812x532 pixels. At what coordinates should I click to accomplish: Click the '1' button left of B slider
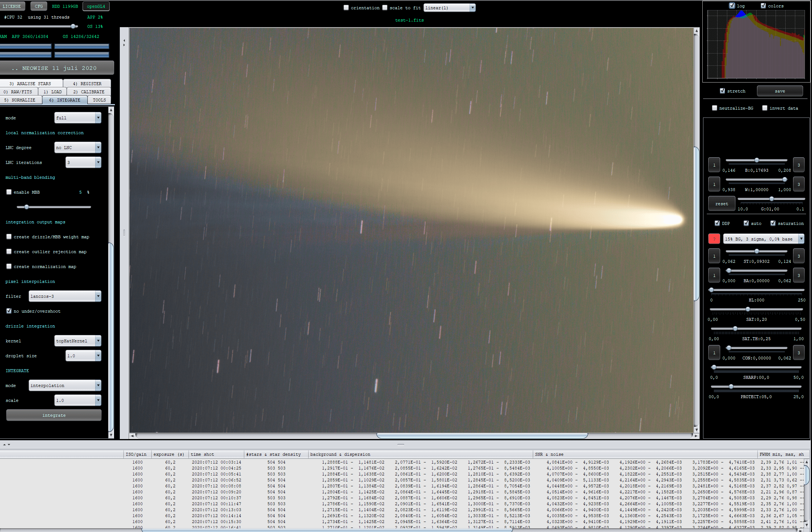coord(714,165)
